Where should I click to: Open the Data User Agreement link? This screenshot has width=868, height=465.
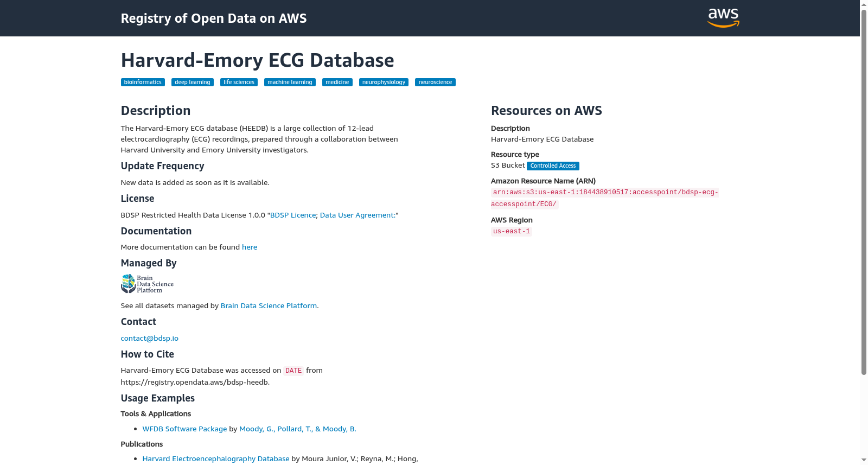[x=358, y=215]
